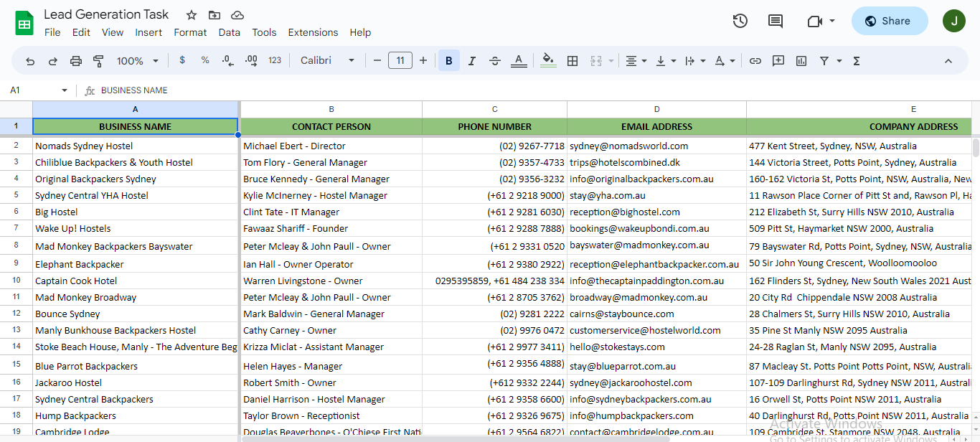Open Functions sigma icon
This screenshot has height=442, width=980.
click(857, 61)
